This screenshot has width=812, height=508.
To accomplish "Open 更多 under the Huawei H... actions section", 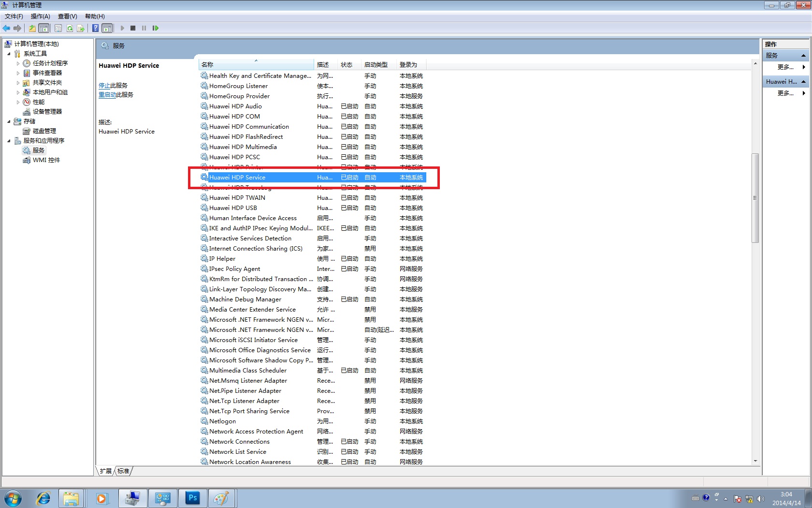I will tap(785, 93).
